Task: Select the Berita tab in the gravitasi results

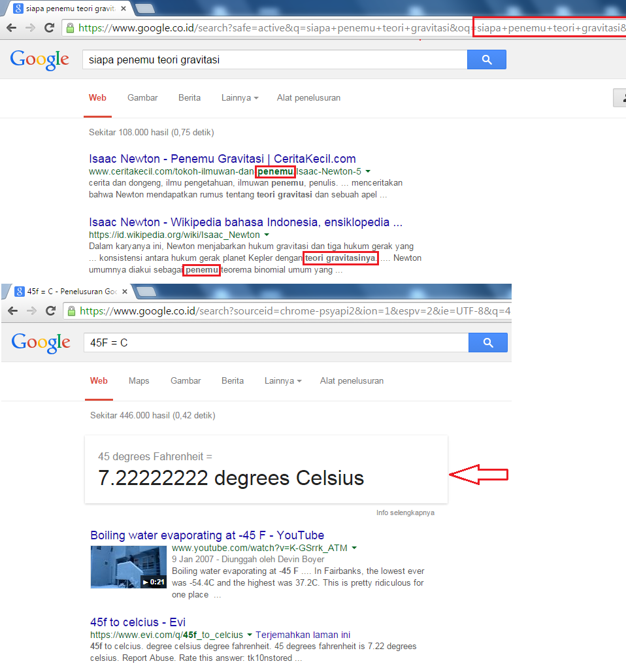Action: (189, 97)
